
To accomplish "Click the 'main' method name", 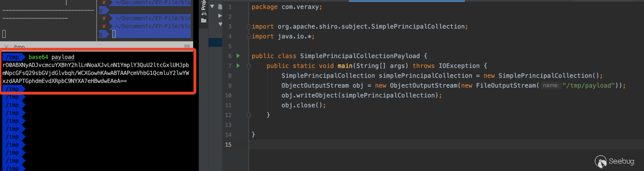I will point(345,66).
